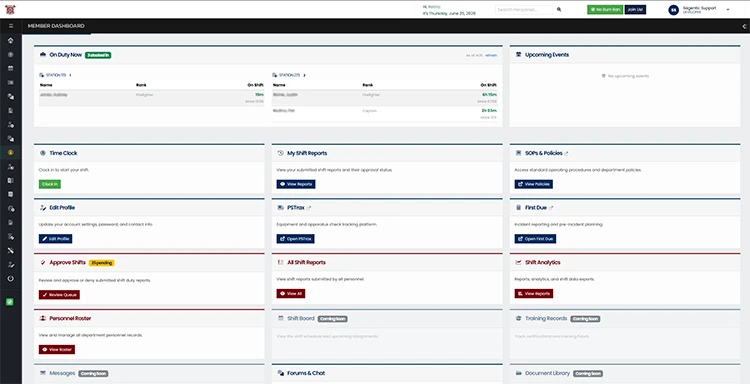Click the refresh link in On Duty Now
This screenshot has height=384, width=750.
(491, 55)
